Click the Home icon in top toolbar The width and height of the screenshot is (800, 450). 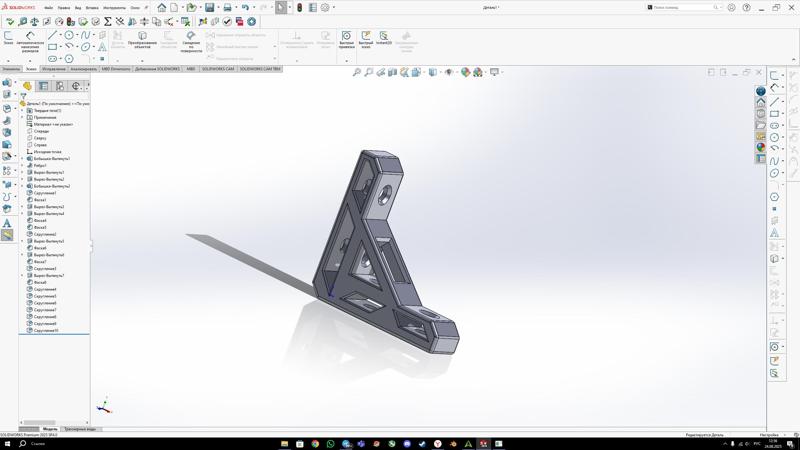point(162,8)
